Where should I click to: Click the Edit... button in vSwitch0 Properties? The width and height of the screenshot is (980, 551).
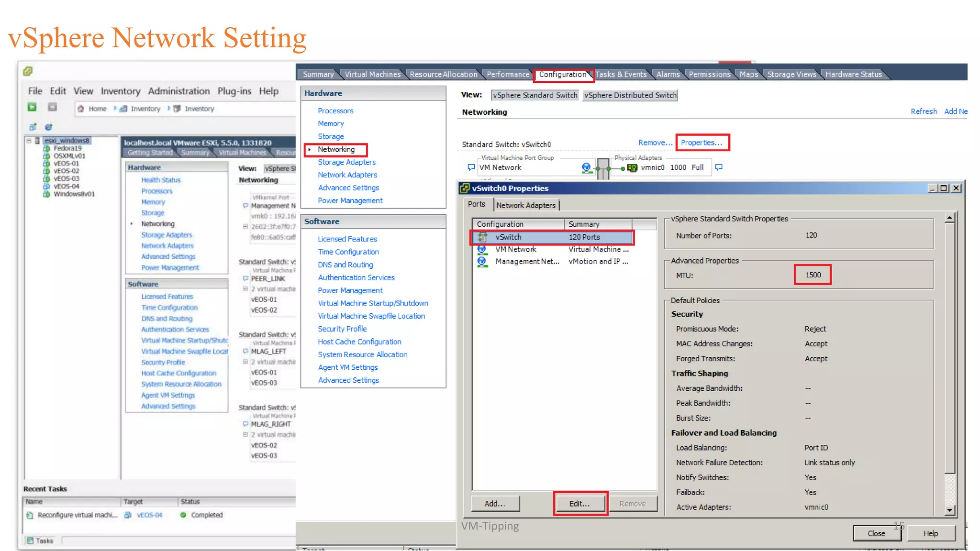(x=579, y=504)
